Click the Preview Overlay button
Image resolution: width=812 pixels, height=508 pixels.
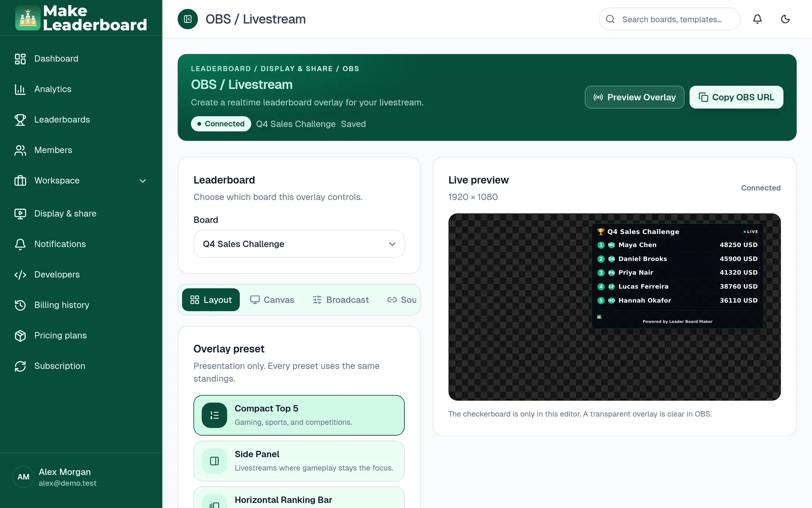tap(634, 97)
